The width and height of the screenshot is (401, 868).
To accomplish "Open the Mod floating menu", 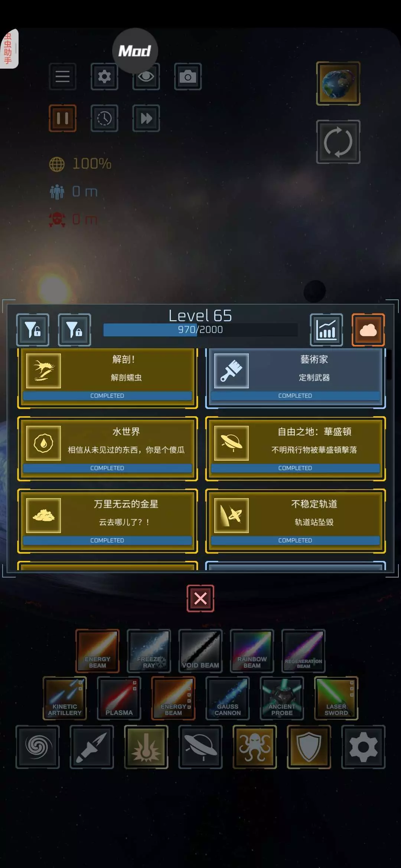I will (x=135, y=51).
